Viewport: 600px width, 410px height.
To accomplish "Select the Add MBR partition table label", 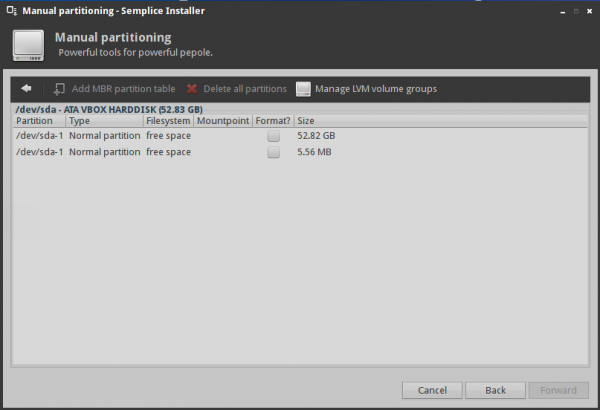I will coord(124,89).
